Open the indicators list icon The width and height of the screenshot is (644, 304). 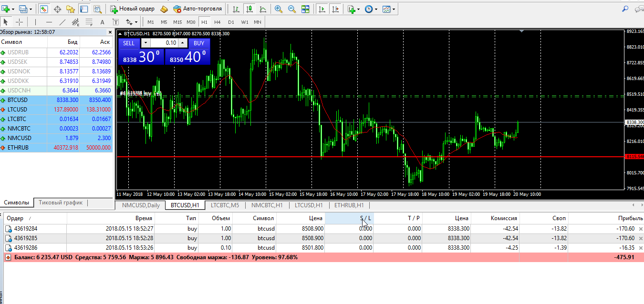pyautogui.click(x=351, y=9)
